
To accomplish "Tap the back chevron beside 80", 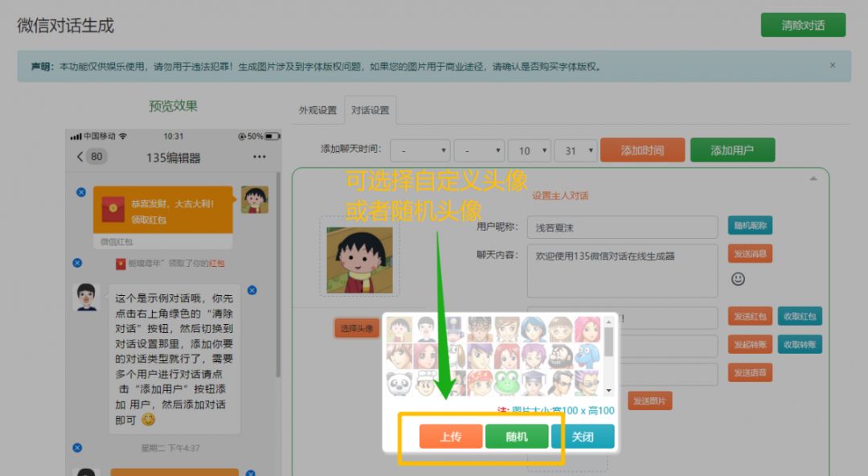I will (80, 157).
